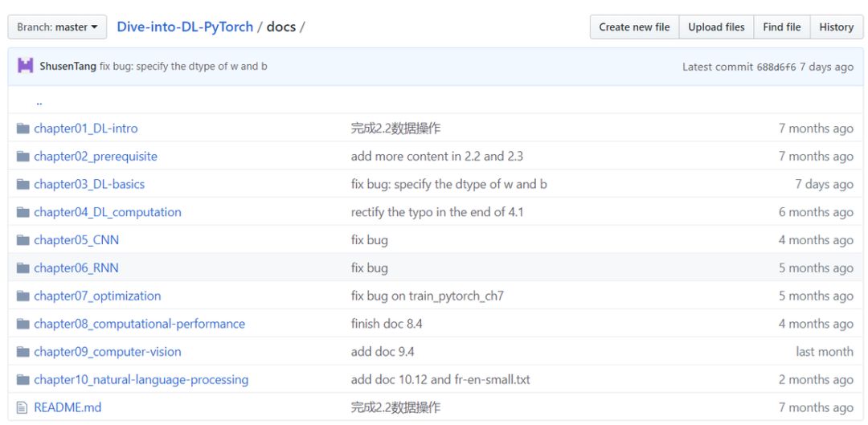Click the file icon beside README.md
Image resolution: width=868 pixels, height=425 pixels.
point(23,408)
